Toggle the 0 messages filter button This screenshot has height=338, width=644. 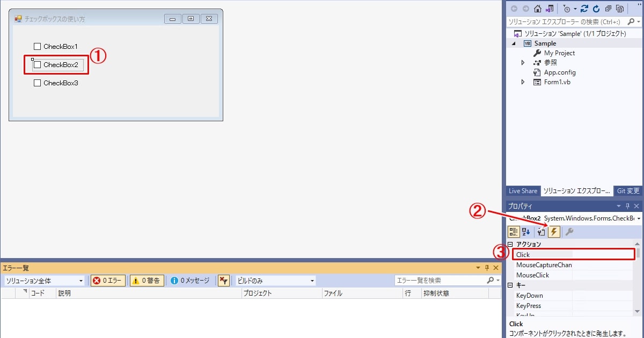pyautogui.click(x=191, y=281)
